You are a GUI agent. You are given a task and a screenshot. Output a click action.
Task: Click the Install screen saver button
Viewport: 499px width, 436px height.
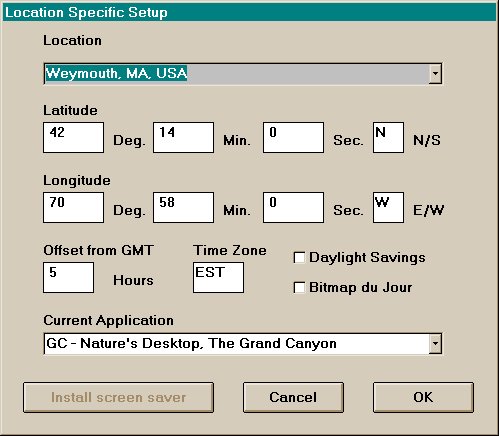118,397
